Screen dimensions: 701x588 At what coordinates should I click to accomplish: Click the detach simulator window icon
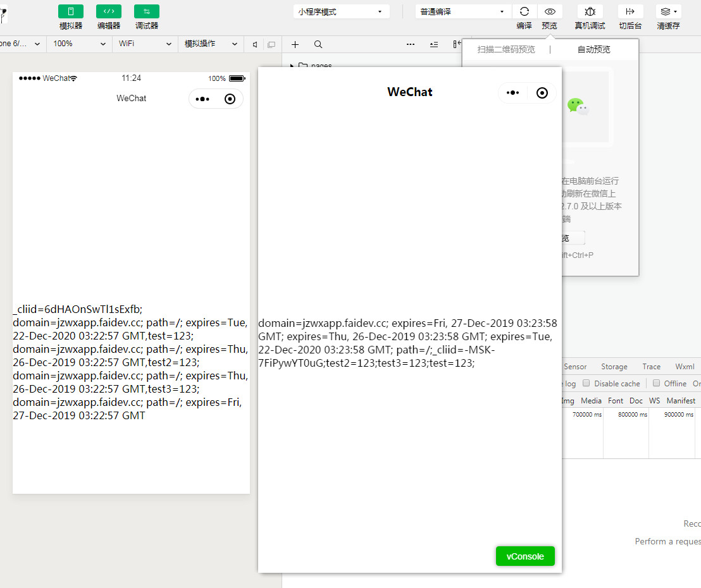[x=271, y=44]
